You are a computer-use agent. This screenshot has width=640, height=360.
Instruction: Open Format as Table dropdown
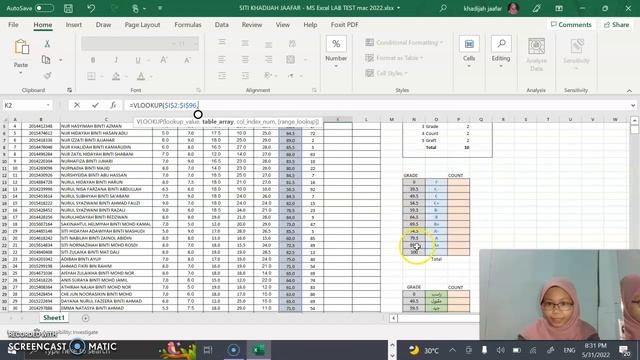point(394,58)
